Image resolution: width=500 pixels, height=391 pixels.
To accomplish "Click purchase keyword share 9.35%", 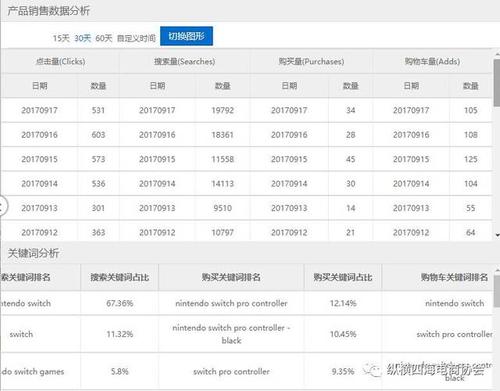I will [x=343, y=371].
